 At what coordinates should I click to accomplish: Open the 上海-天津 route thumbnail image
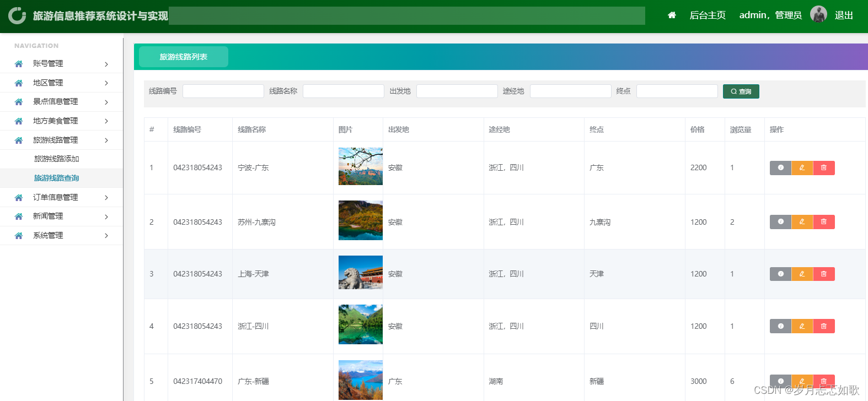tap(361, 273)
